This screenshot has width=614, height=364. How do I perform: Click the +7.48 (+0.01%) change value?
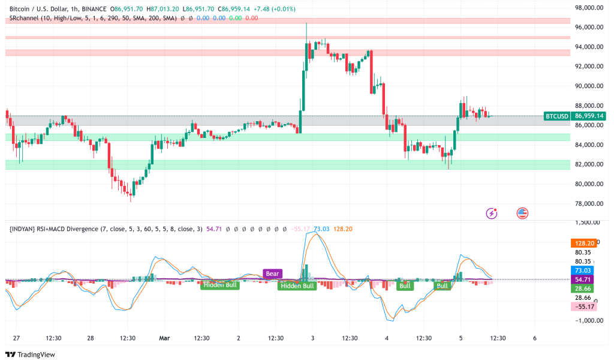point(275,8)
